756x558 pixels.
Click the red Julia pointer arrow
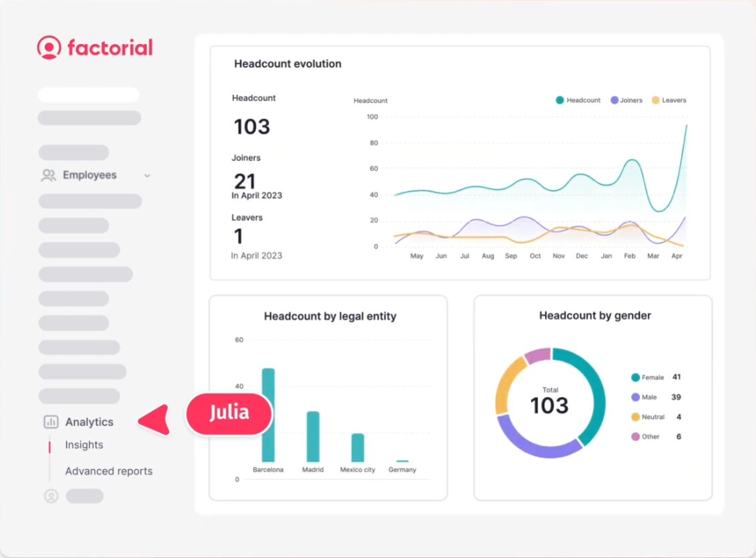[154, 419]
